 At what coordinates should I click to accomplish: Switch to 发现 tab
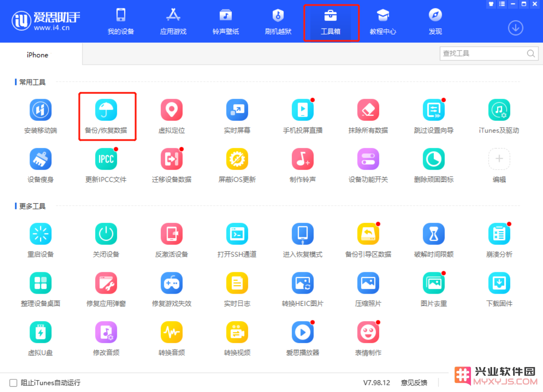436,21
